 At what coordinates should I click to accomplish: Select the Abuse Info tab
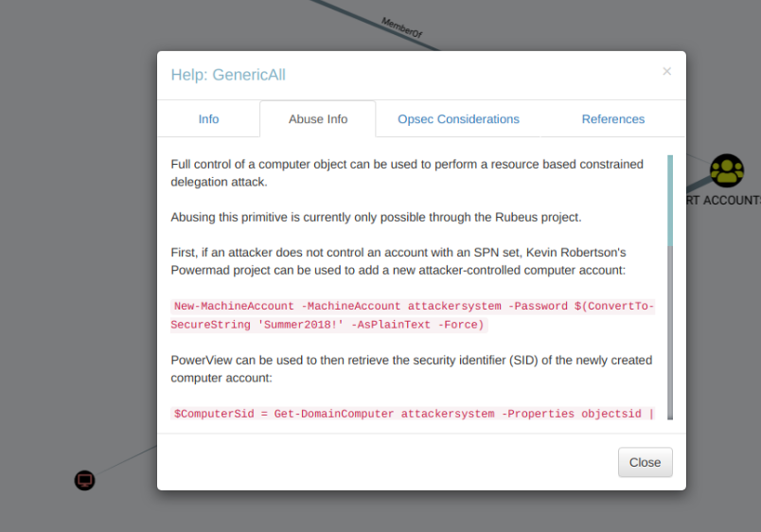point(318,119)
